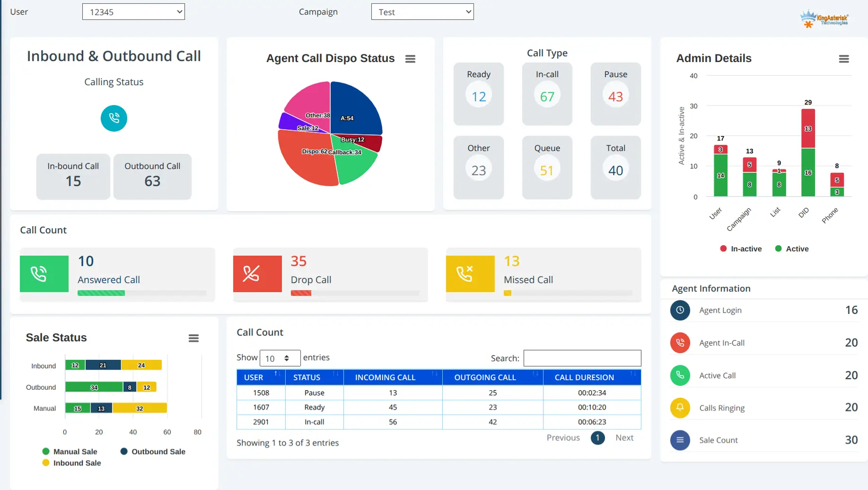Click the Next pagination link
Viewport: 868px width, 490px height.
624,437
